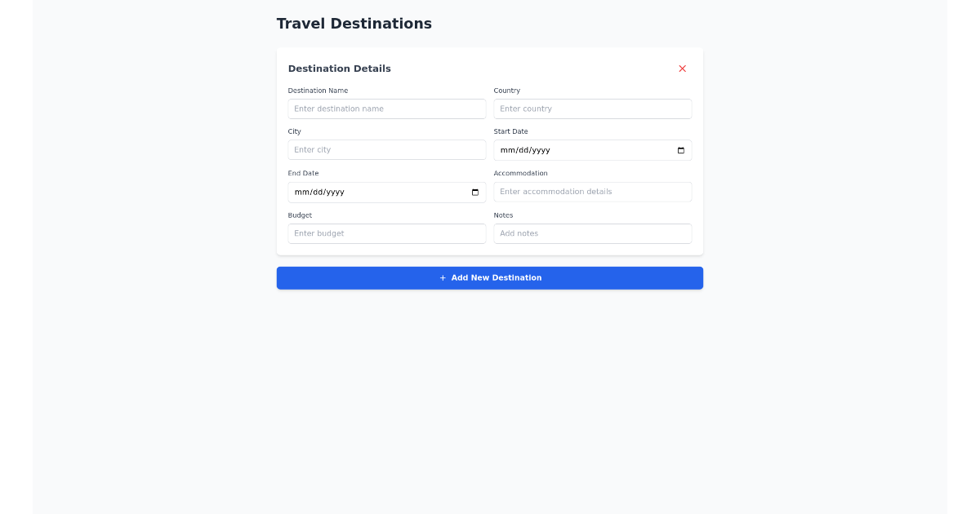Click the Travel Destinations page title
980x514 pixels.
pos(354,24)
